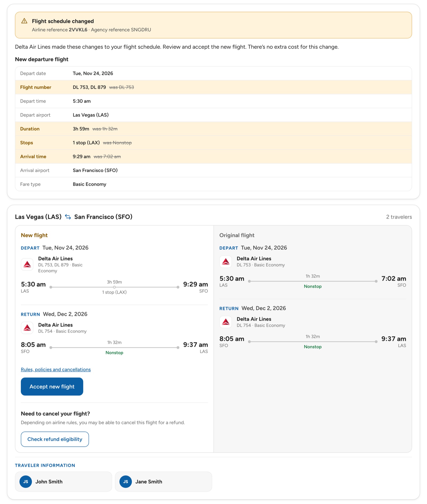This screenshot has height=504, width=427.
Task: Click depart date value Tue, Nov 24, 2026 in table
Action: pos(93,73)
